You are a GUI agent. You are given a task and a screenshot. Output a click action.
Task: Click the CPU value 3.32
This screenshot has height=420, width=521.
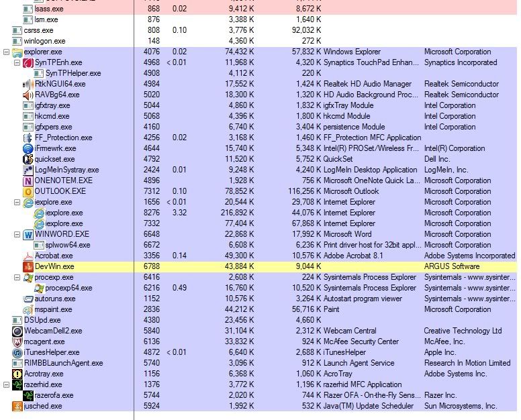click(x=179, y=213)
